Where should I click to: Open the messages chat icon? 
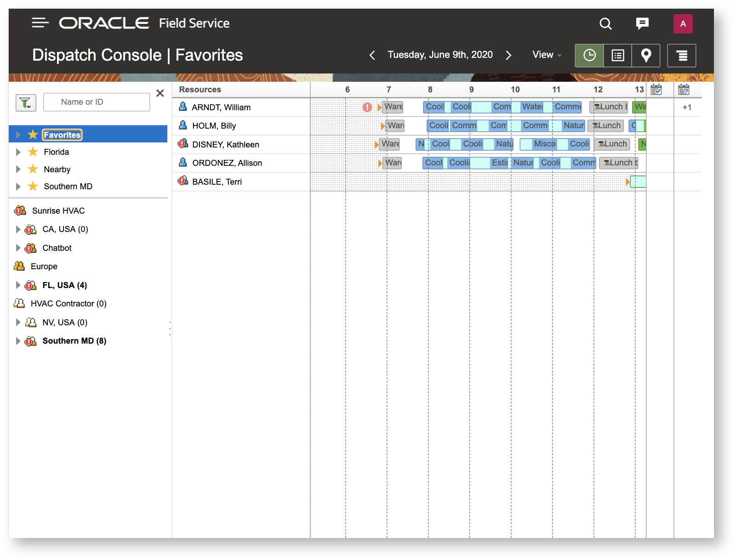coord(642,23)
